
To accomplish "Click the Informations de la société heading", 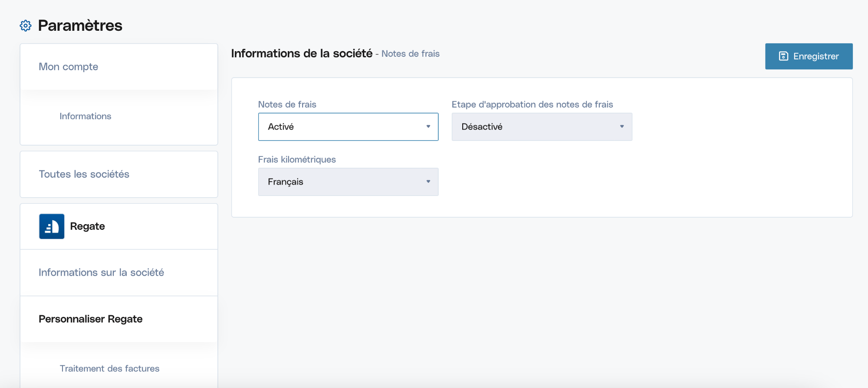I will (302, 53).
